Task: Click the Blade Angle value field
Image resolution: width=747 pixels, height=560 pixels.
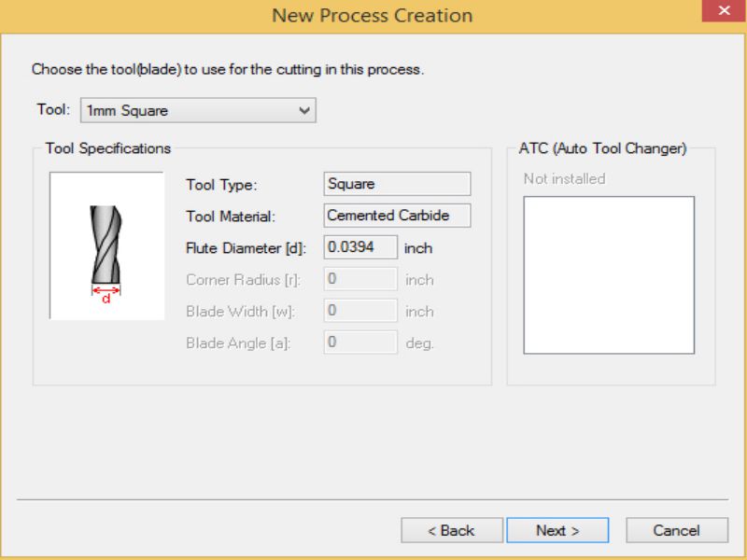Action: [360, 343]
